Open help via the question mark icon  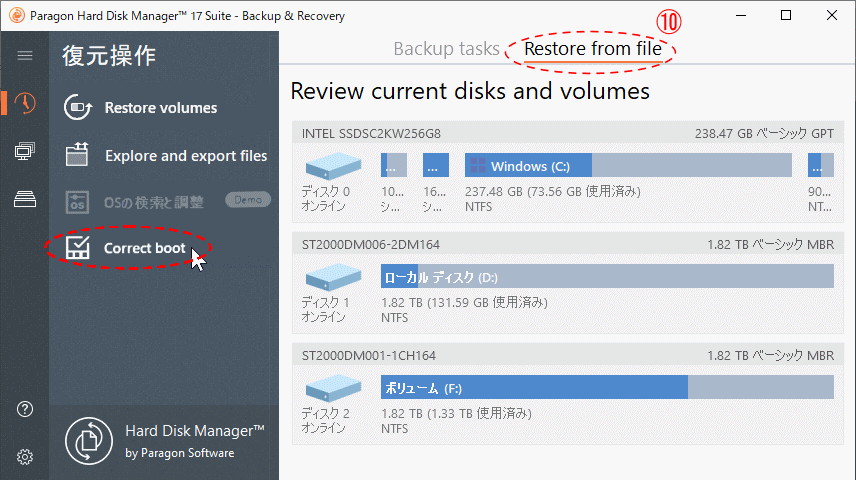tap(25, 409)
